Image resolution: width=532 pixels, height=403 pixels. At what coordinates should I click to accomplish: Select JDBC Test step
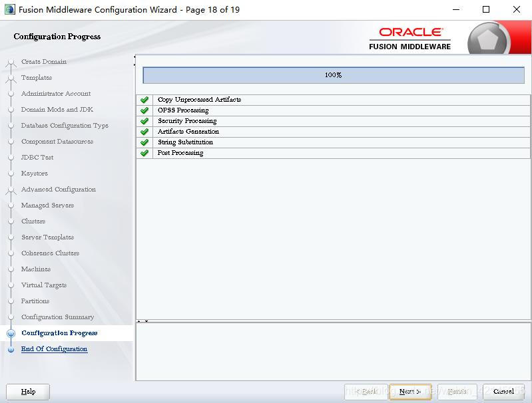[x=37, y=157]
